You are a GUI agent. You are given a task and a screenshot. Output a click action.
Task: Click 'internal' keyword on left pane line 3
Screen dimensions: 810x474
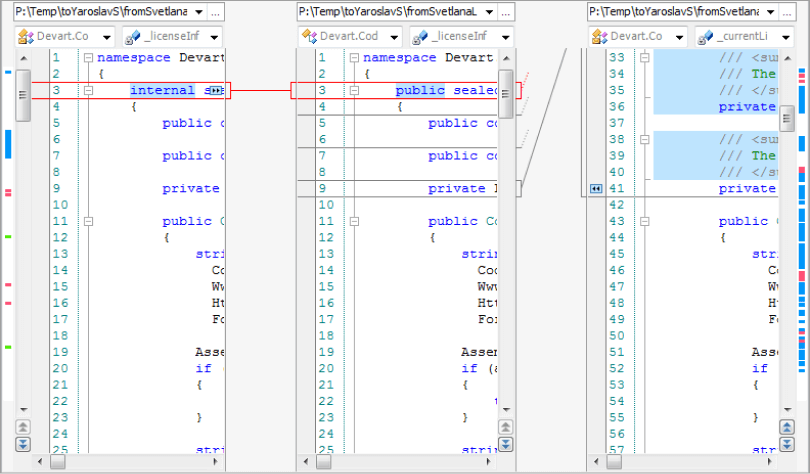coord(162,90)
